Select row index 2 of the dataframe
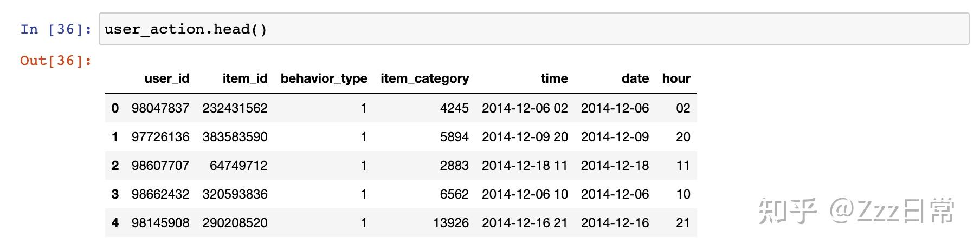 [x=115, y=166]
